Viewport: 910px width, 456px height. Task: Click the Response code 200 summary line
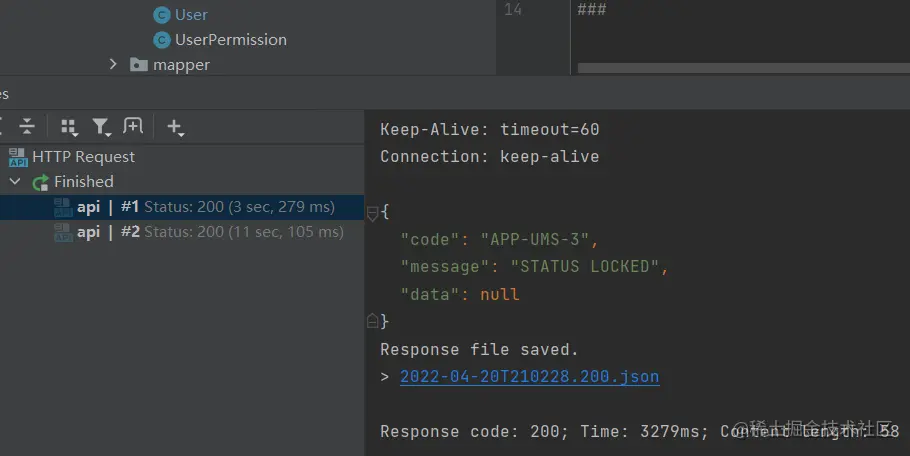click(x=640, y=432)
